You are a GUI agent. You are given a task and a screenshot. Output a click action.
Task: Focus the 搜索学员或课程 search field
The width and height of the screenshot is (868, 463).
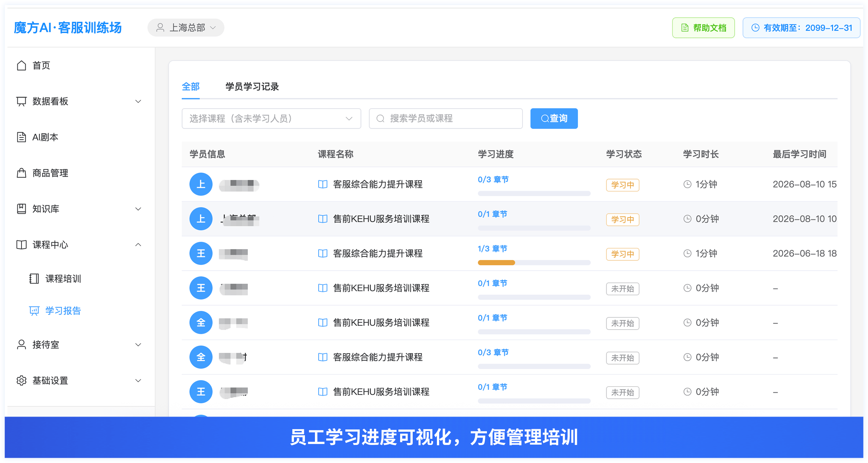pos(446,119)
